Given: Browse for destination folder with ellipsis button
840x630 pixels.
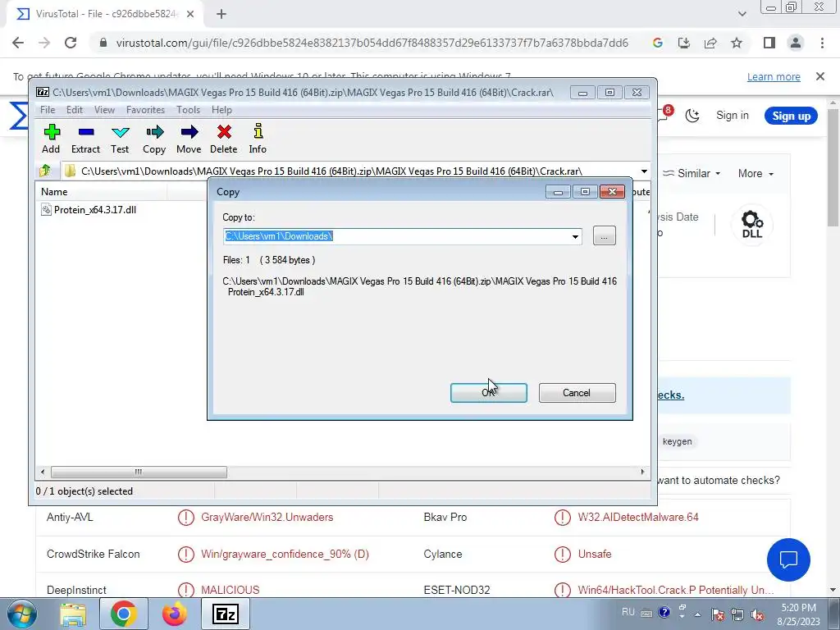Looking at the screenshot, I should 605,235.
